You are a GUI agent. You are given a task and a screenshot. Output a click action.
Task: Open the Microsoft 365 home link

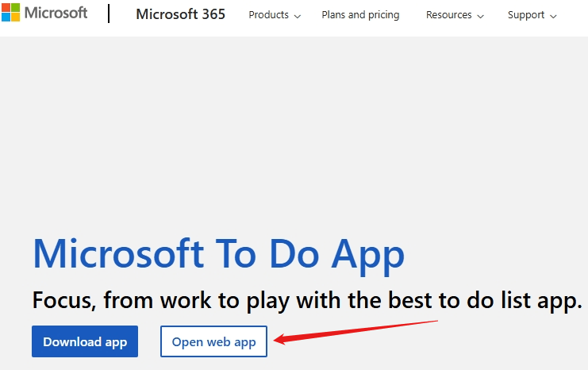pos(180,14)
